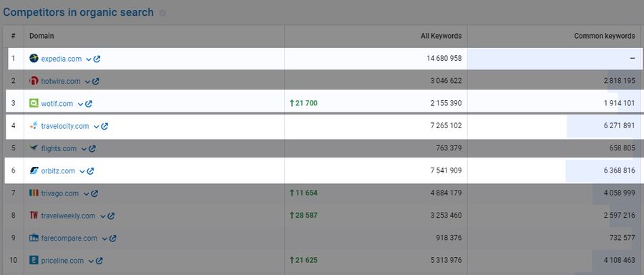Open the trivago.com domain link

[x=59, y=193]
